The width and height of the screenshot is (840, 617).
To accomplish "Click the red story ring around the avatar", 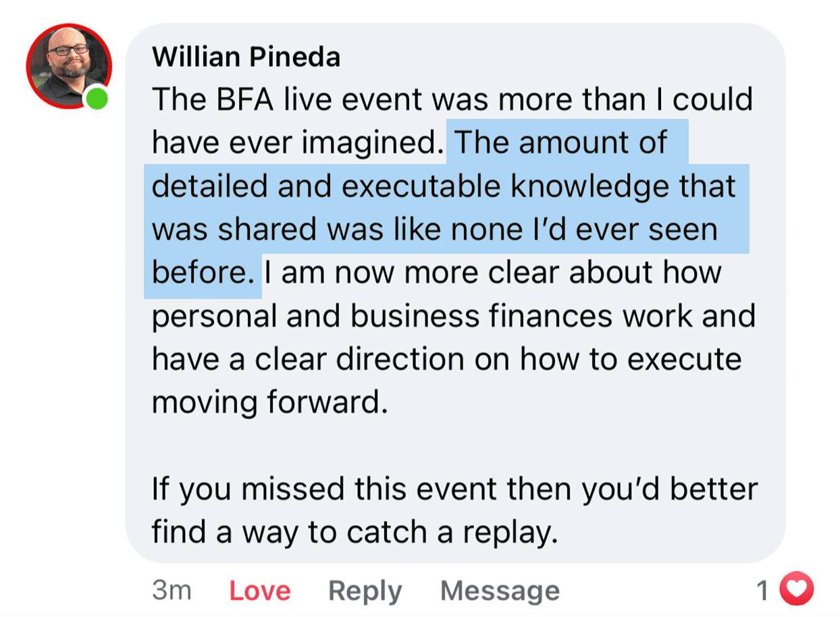I will click(70, 66).
